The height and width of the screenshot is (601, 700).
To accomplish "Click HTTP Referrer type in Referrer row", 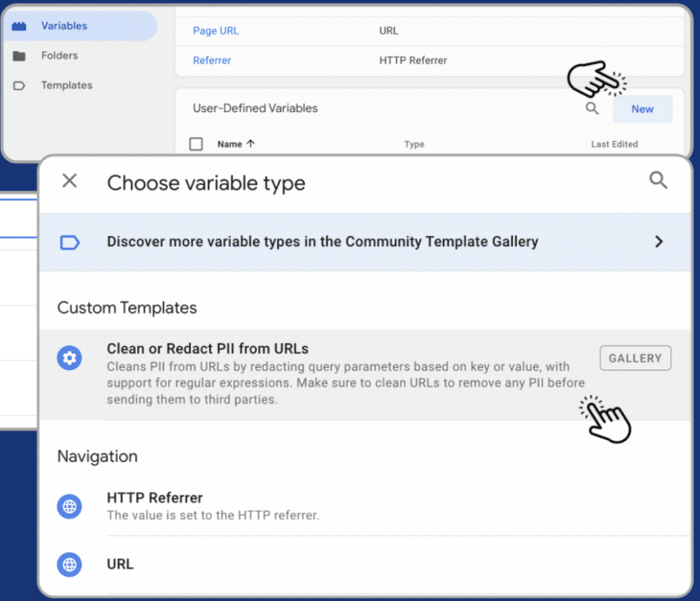I will (413, 60).
